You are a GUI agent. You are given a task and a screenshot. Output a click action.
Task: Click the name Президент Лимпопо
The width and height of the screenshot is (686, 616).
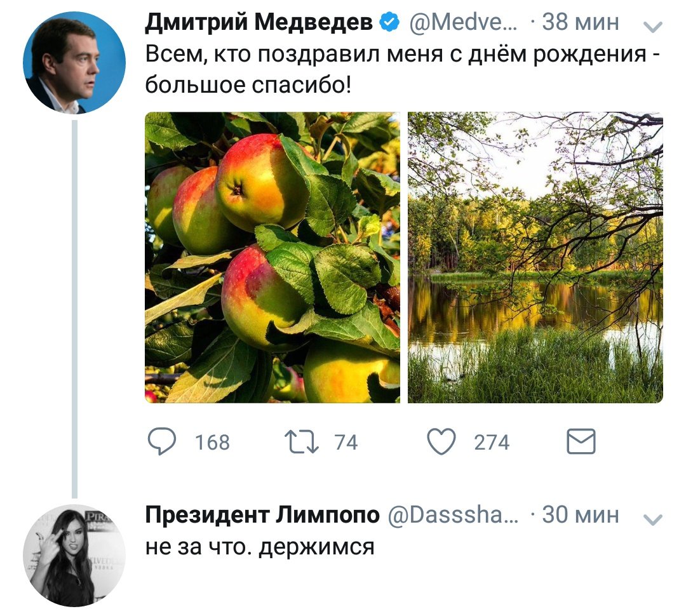pos(263,515)
